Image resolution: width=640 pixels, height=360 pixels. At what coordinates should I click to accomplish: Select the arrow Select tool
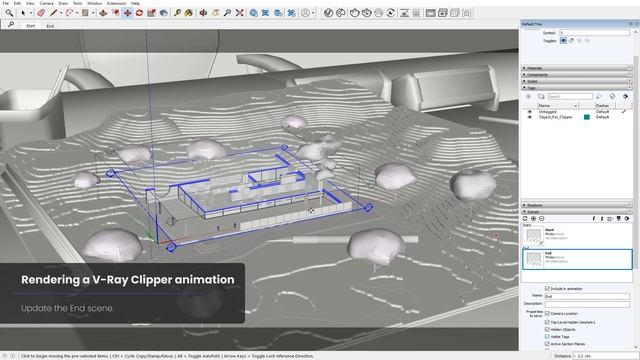[x=23, y=13]
